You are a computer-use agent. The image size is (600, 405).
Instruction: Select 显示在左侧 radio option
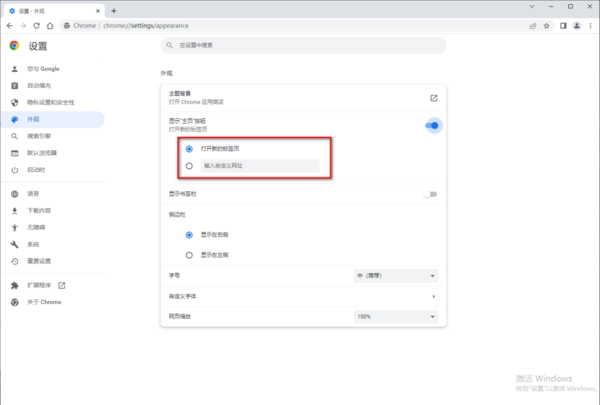tap(189, 255)
